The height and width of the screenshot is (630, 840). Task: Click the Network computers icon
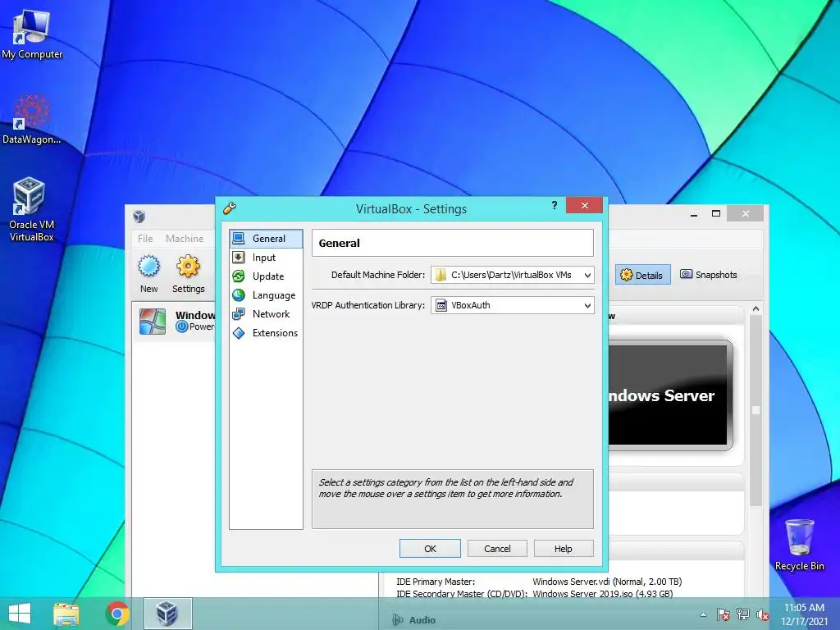click(x=239, y=314)
